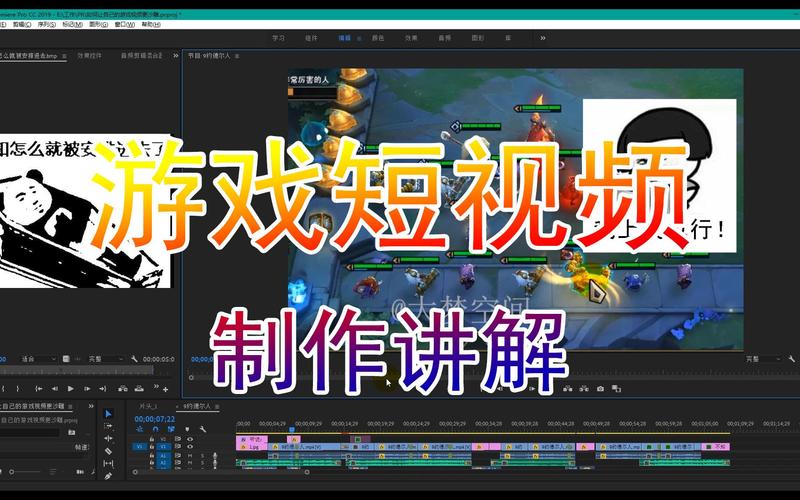Screen dimensions: 800x500
Task: Open the 序列(S) menu
Action: click(x=46, y=24)
